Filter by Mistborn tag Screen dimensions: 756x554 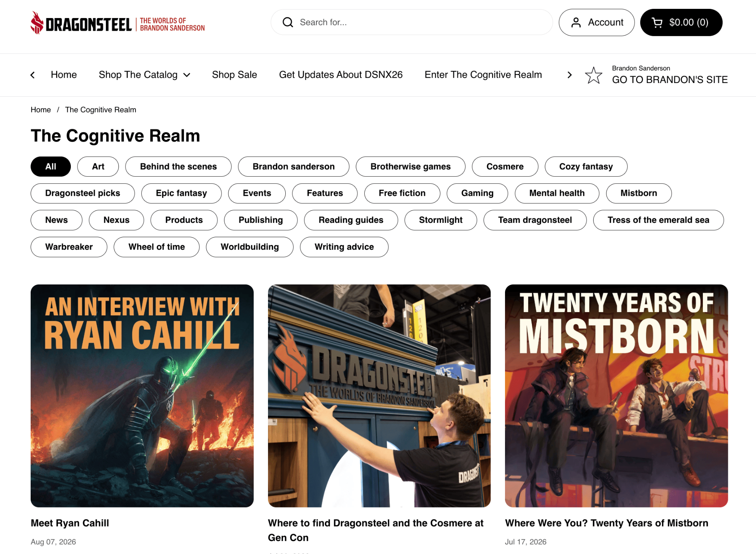pyautogui.click(x=639, y=193)
